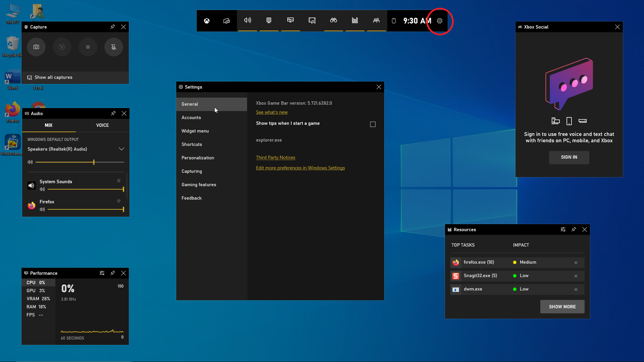Open Performance widget options
This screenshot has height=362, width=644.
(102, 273)
